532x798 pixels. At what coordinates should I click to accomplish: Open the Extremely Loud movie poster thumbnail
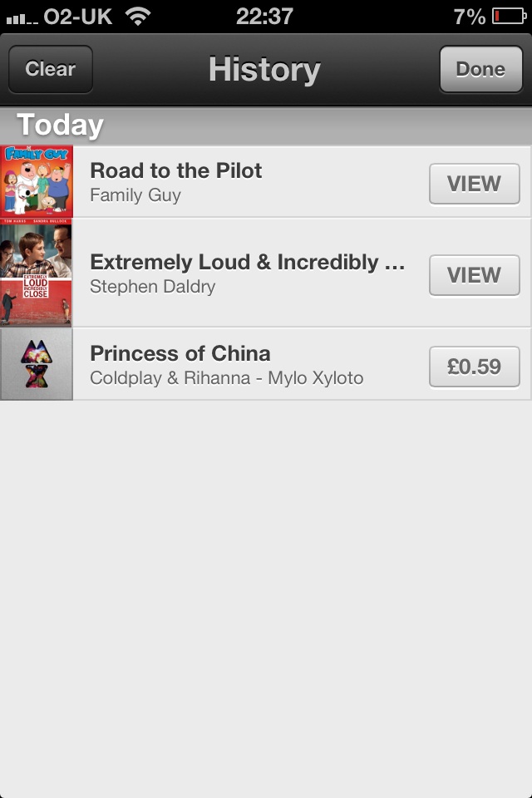(36, 273)
